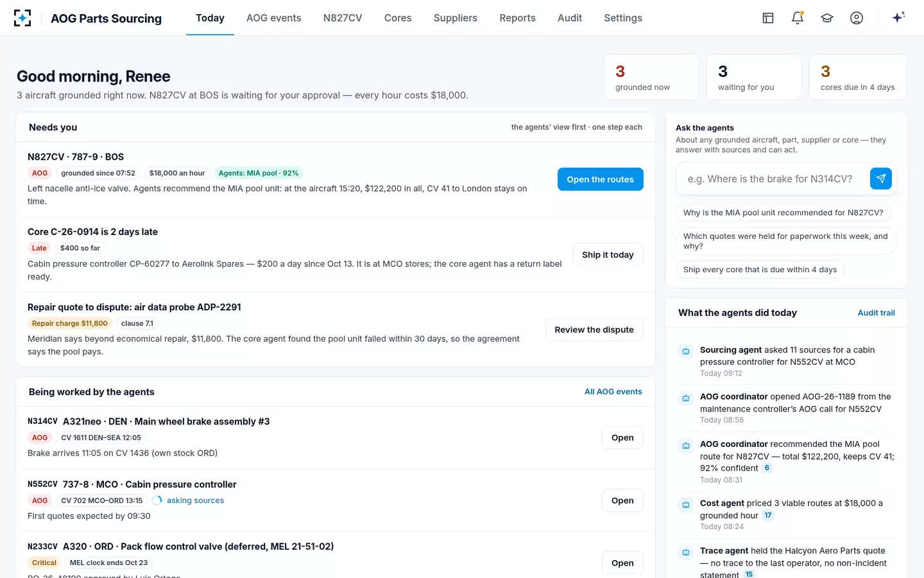The width and height of the screenshot is (924, 578).
Task: Click the AOG Parts Sourcing logo icon
Action: (22, 18)
